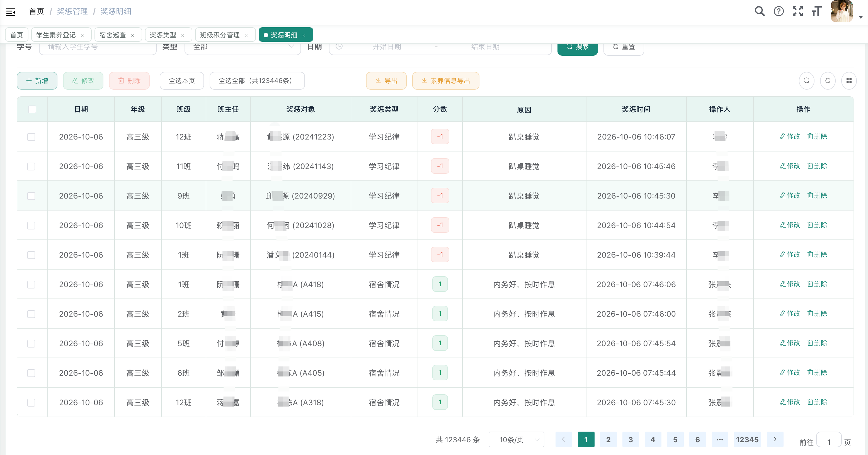This screenshot has width=868, height=455.
Task: Expand more pages with the ellipsis button
Action: (x=720, y=439)
